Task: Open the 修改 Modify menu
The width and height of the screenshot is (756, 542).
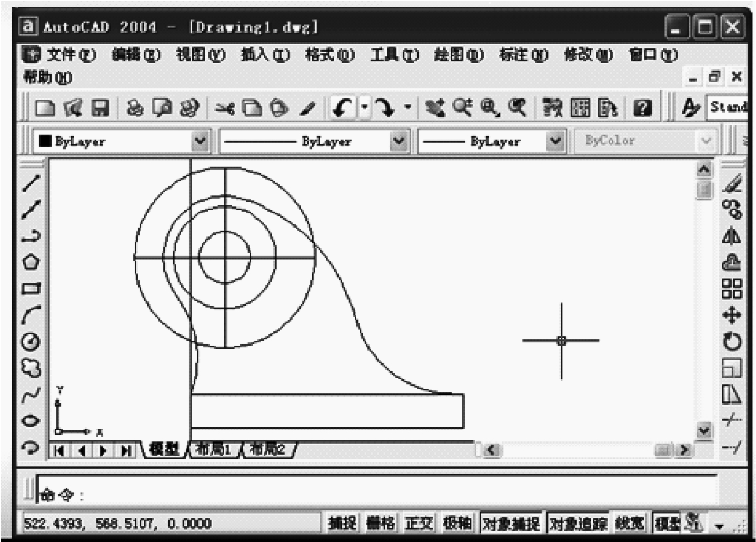Action: tap(588, 54)
